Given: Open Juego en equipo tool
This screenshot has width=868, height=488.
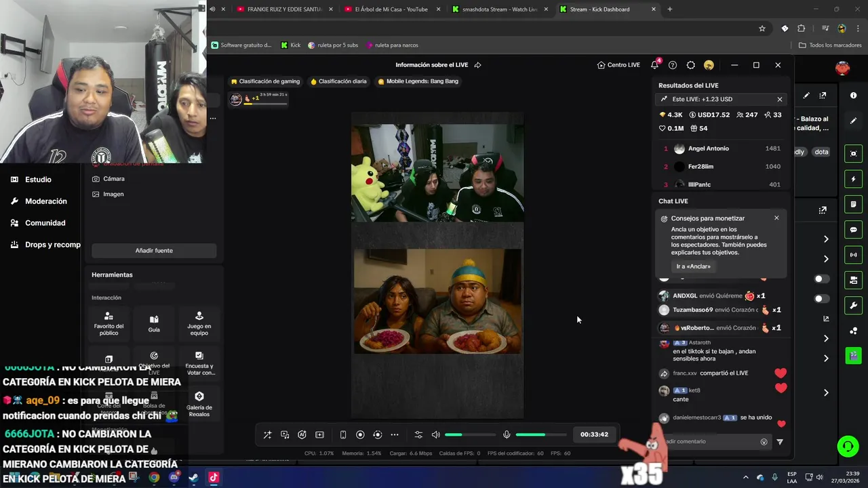Looking at the screenshot, I should coord(199,324).
